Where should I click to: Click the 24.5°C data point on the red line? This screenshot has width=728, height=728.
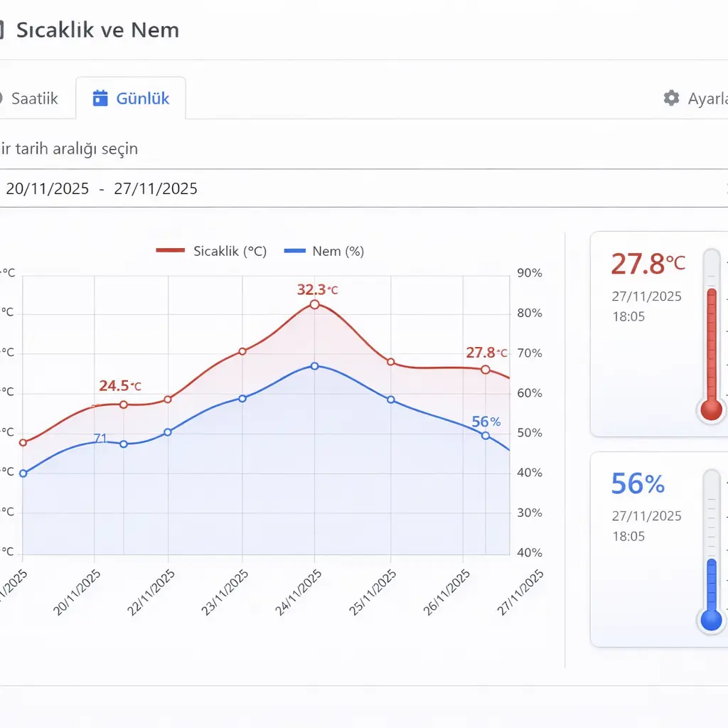click(125, 404)
